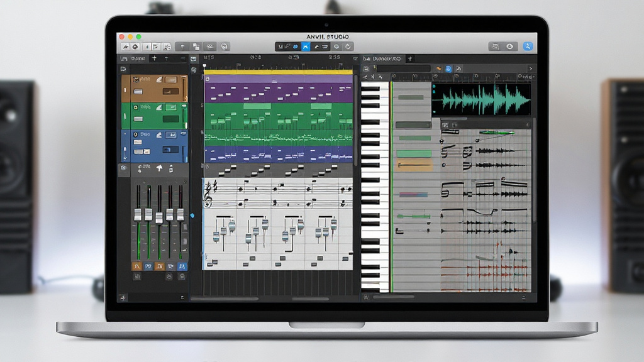This screenshot has width=644, height=362.
Task: Click the green track's instrument icon
Action: [x=135, y=107]
